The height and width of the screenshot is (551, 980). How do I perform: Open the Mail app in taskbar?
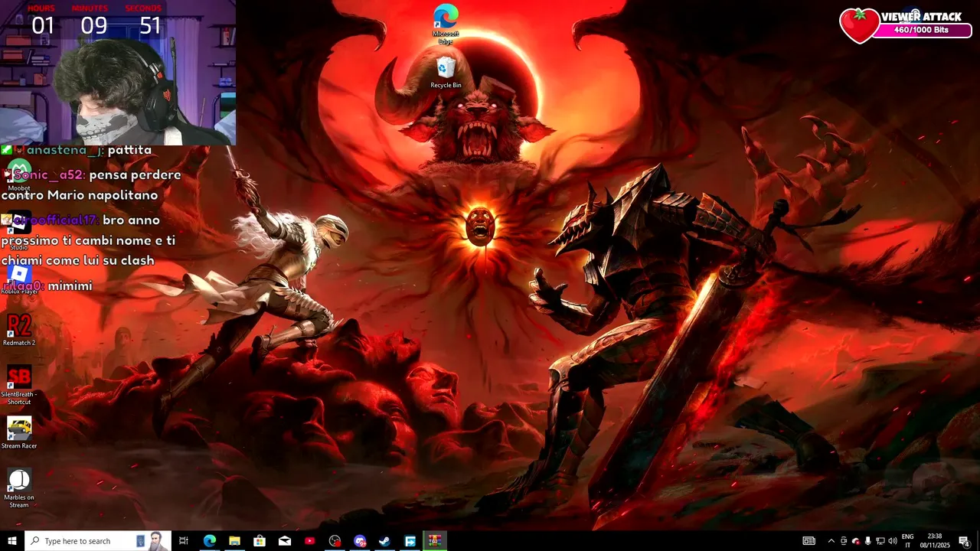pyautogui.click(x=285, y=541)
